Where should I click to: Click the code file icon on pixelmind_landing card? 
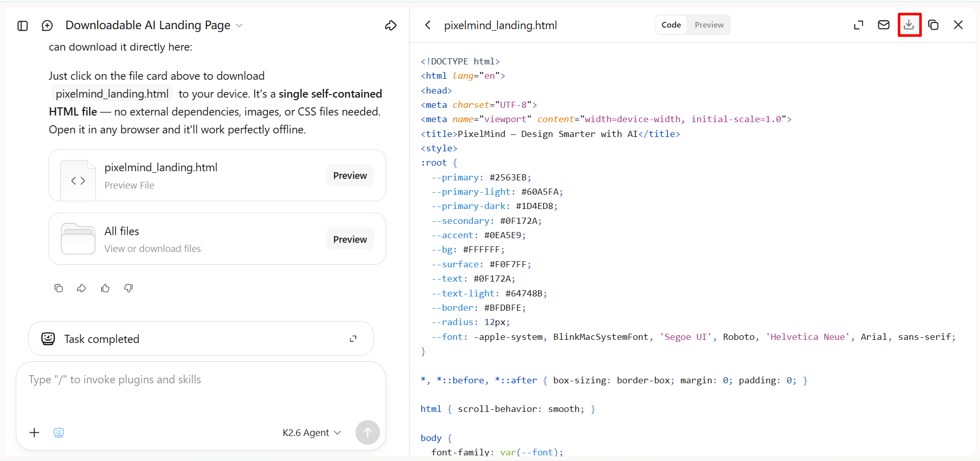78,180
